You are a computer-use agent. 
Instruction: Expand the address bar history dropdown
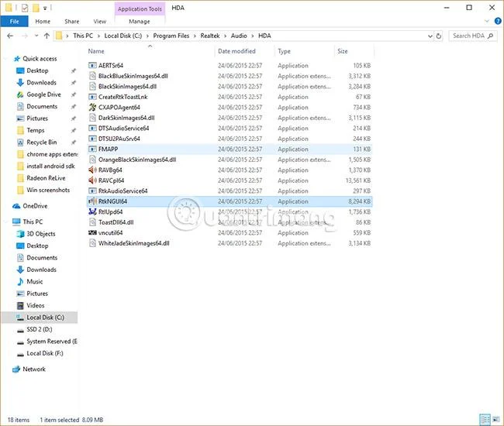pos(430,36)
